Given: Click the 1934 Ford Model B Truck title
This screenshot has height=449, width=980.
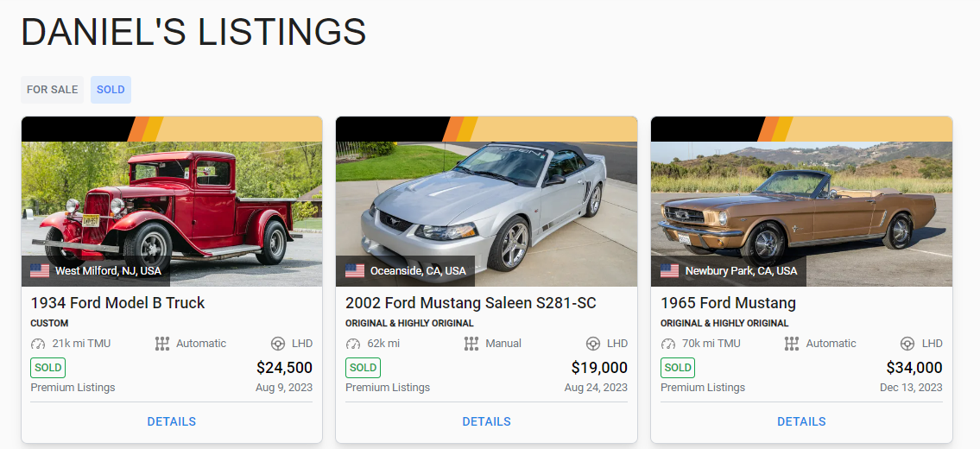Looking at the screenshot, I should [118, 303].
